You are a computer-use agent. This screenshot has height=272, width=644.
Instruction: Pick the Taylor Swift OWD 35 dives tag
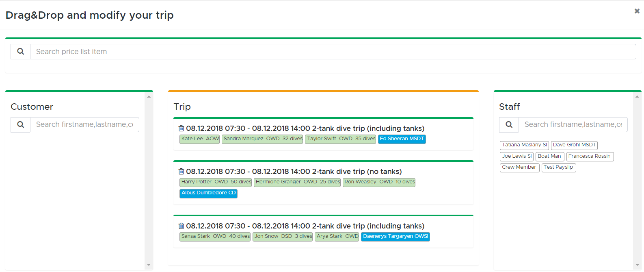341,139
